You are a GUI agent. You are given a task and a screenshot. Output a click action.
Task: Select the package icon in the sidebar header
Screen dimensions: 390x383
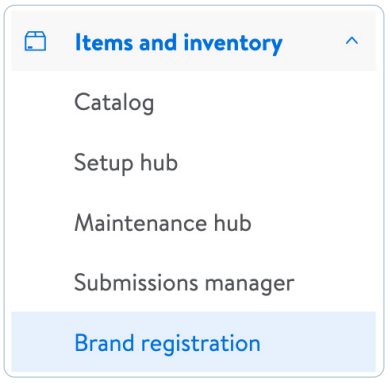pos(35,41)
